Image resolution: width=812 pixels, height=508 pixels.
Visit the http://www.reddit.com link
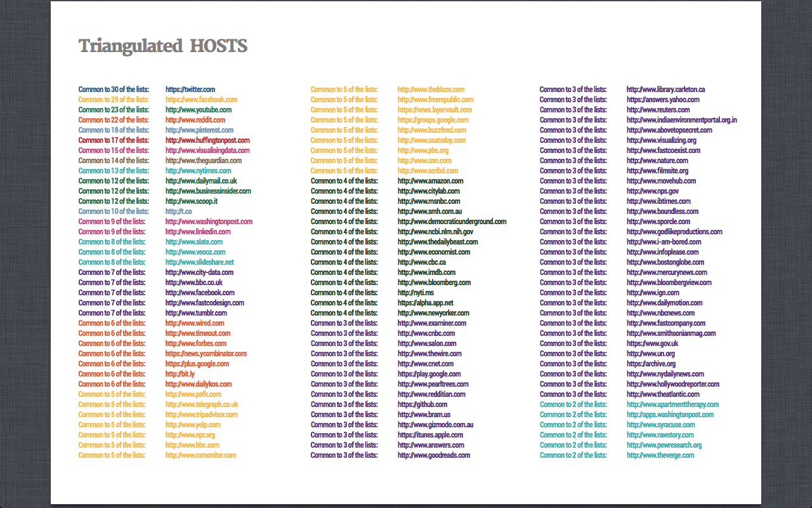pos(195,120)
